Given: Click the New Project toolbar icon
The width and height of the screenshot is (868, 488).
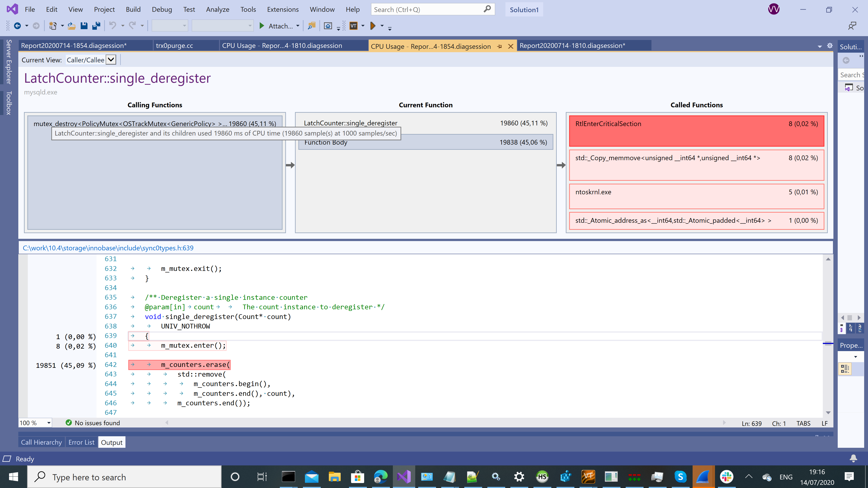Looking at the screenshot, I should [53, 26].
